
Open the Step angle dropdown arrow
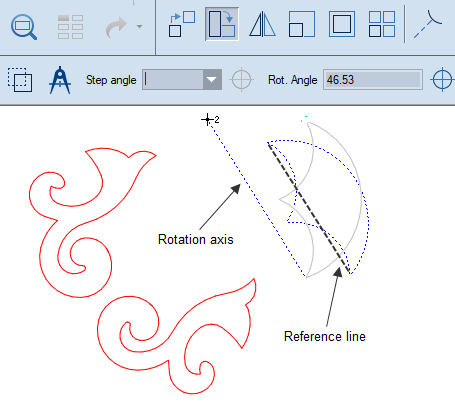coord(212,80)
